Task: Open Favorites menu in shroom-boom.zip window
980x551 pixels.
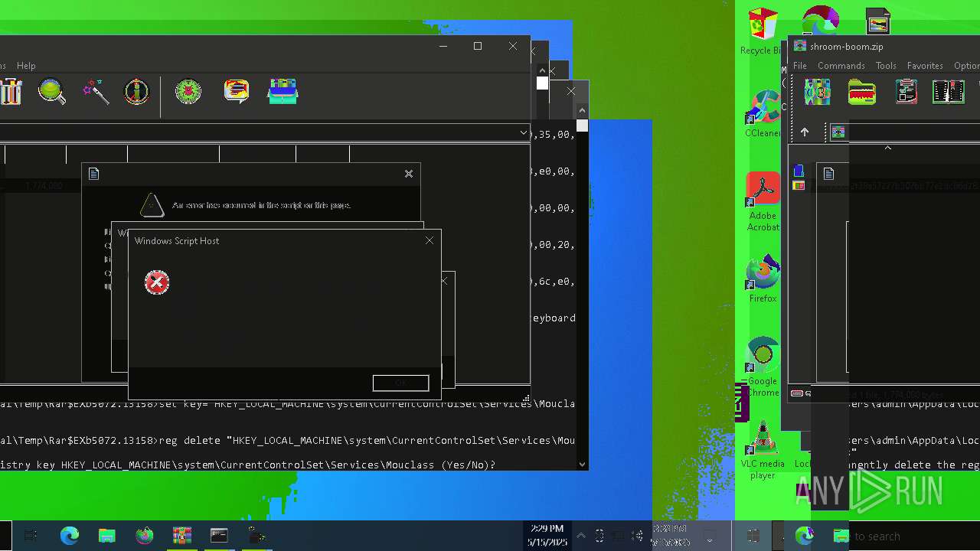Action: (925, 66)
